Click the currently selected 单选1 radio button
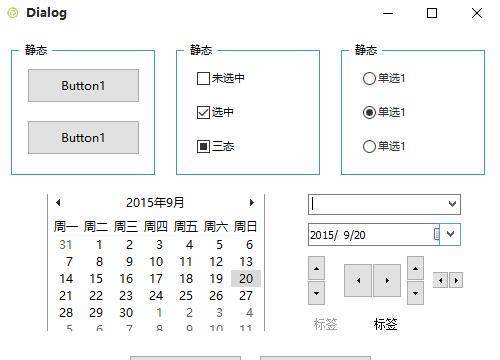This screenshot has width=500, height=360. click(369, 112)
